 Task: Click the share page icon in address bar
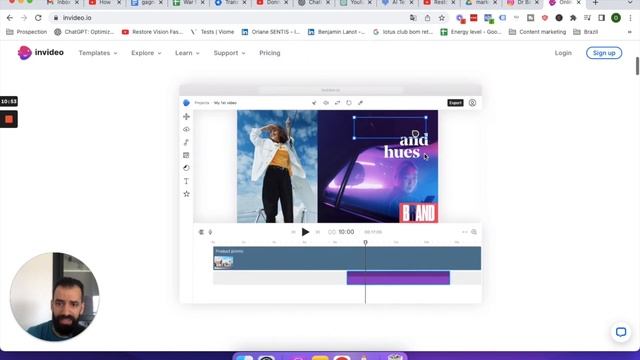coord(427,18)
